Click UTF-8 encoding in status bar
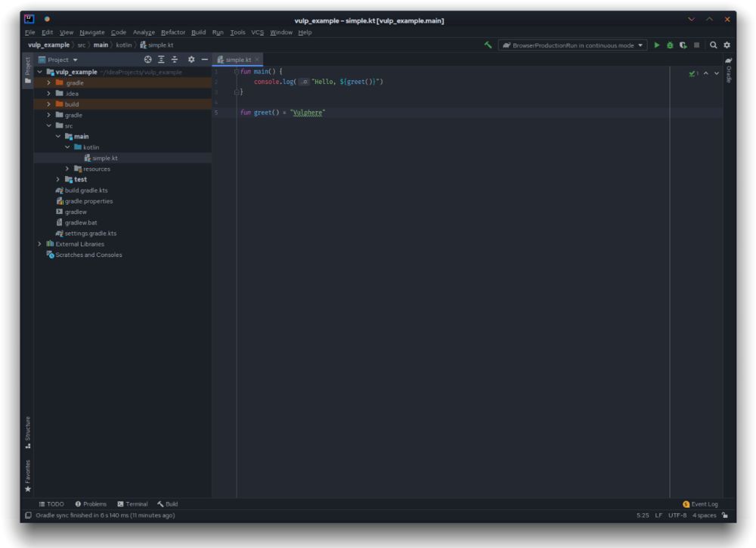The height and width of the screenshot is (548, 756). 677,515
